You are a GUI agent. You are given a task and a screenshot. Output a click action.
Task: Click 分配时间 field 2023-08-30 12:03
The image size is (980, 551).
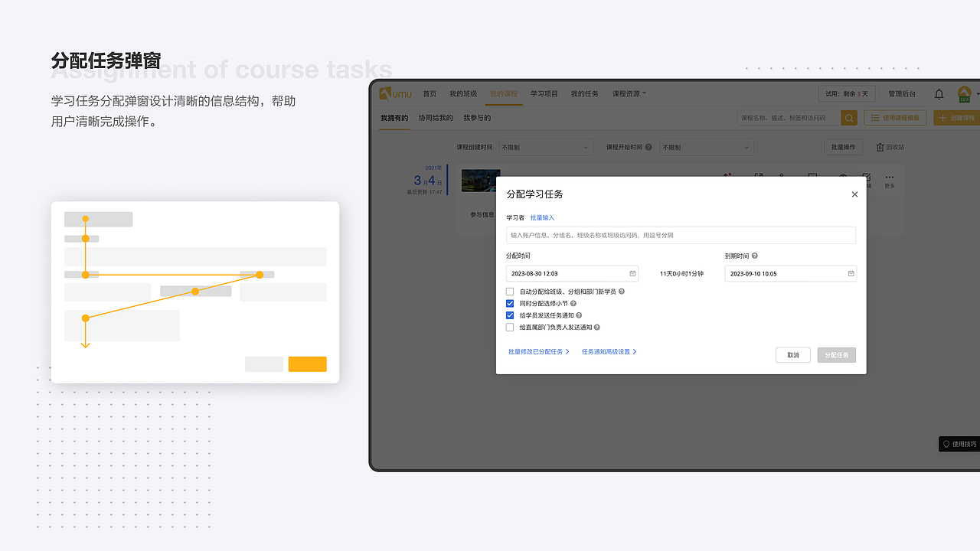pyautogui.click(x=573, y=273)
